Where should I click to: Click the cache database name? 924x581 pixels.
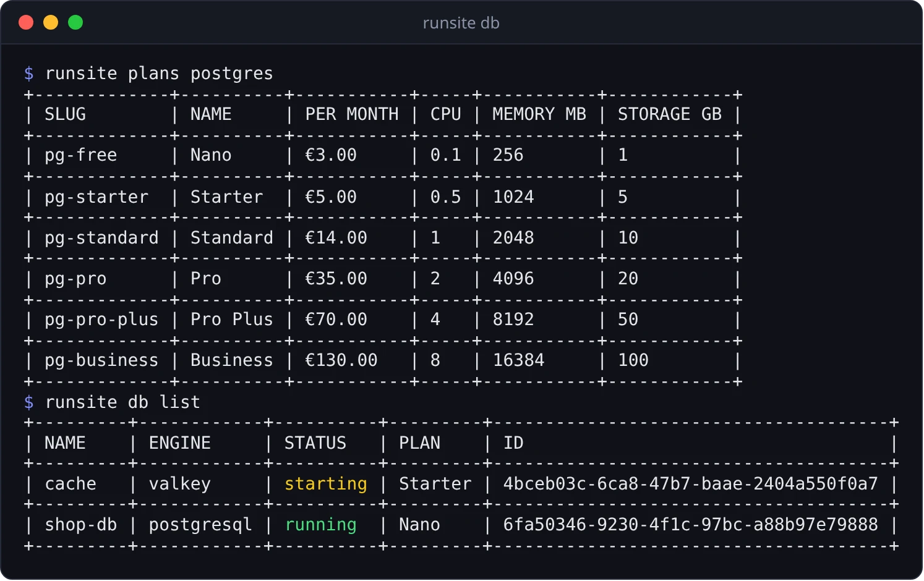[71, 484]
